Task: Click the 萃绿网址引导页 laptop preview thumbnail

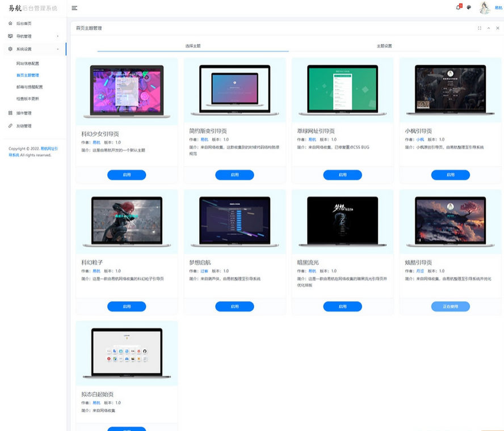Action: (342, 90)
